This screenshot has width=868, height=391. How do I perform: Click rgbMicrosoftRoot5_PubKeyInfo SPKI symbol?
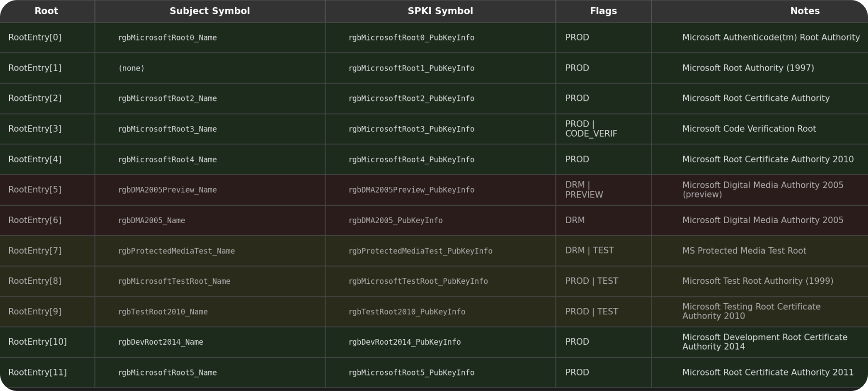[411, 372]
